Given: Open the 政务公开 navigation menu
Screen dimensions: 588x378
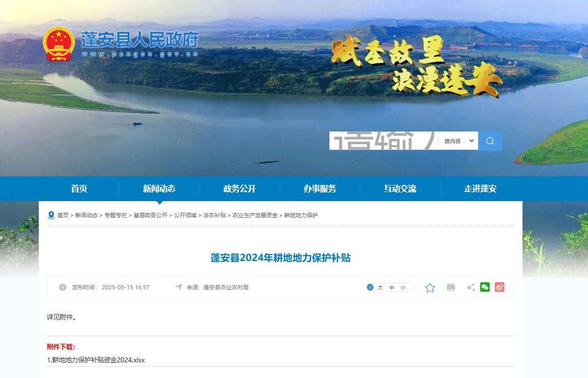Looking at the screenshot, I should point(240,189).
